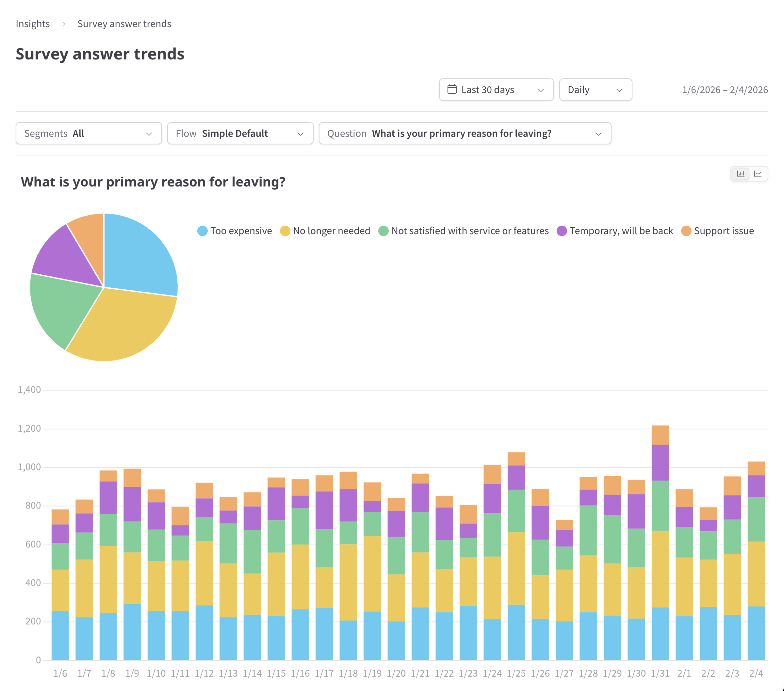
Task: Open the Question selector dropdown
Action: click(465, 134)
